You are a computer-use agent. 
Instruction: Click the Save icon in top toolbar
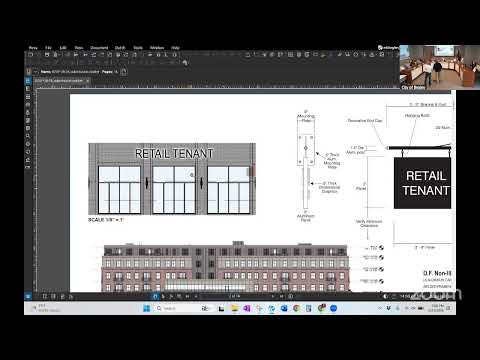(x=47, y=54)
